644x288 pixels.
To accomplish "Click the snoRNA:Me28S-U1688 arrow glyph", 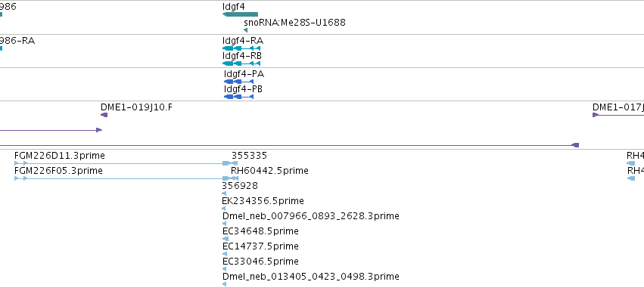I will [x=246, y=30].
